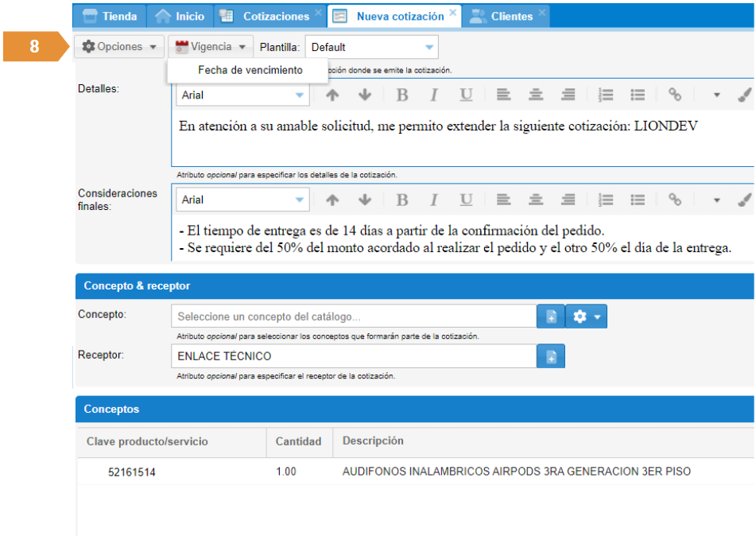Increase font size arrow in Detalles toolbar
Screen dimensions: 756x536
(x=332, y=95)
